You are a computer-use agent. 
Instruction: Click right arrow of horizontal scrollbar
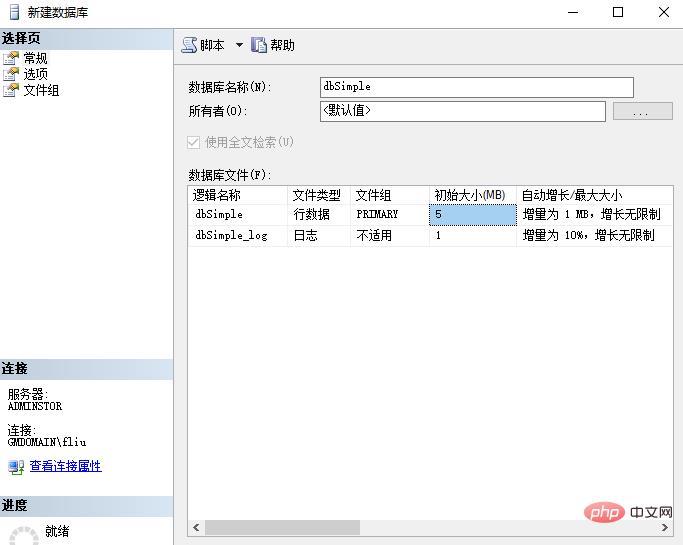666,527
